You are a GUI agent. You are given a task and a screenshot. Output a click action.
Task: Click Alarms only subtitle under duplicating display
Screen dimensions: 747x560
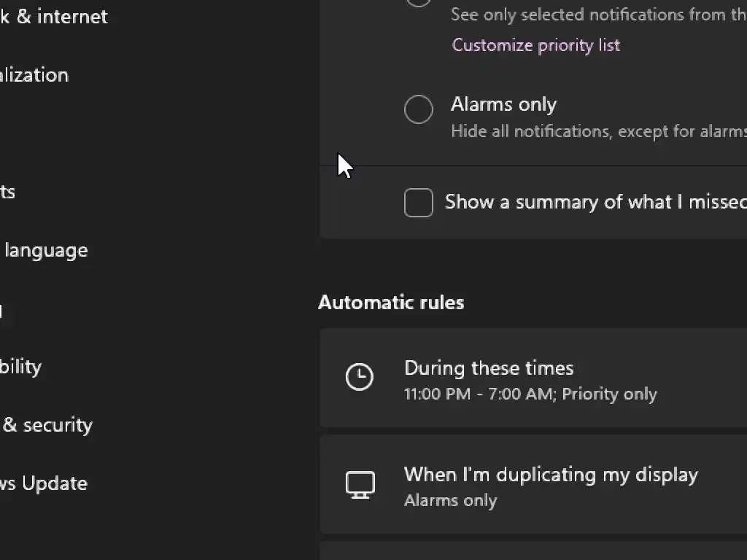click(450, 501)
